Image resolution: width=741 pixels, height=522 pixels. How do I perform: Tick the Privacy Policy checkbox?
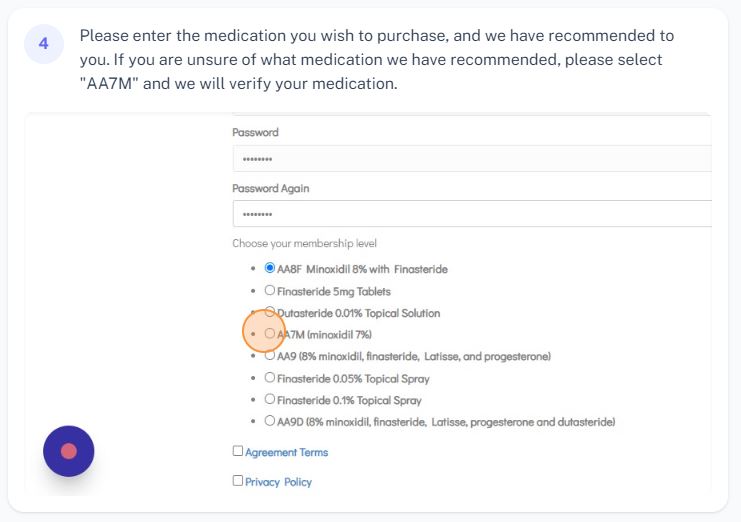(x=238, y=481)
